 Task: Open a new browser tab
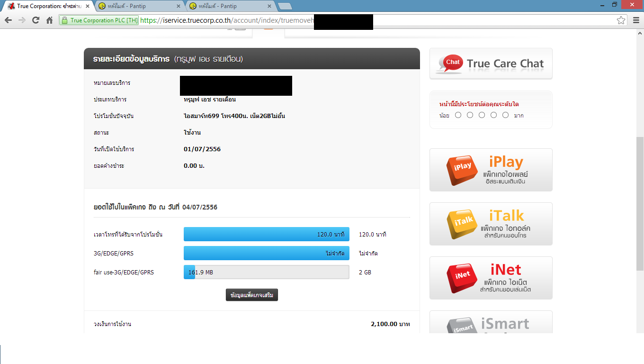tap(285, 6)
